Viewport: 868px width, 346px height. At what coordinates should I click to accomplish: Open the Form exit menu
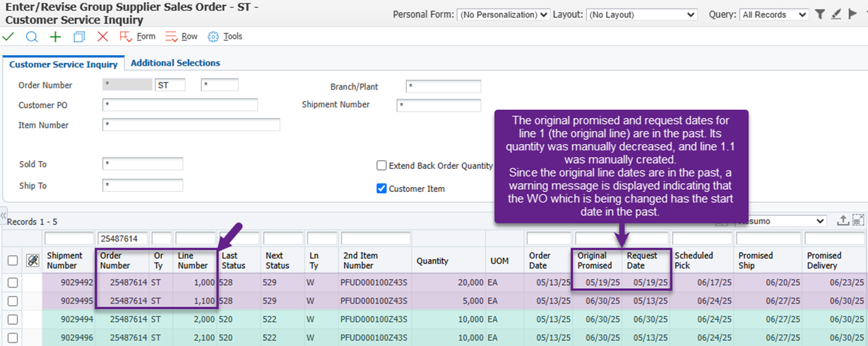coord(137,37)
